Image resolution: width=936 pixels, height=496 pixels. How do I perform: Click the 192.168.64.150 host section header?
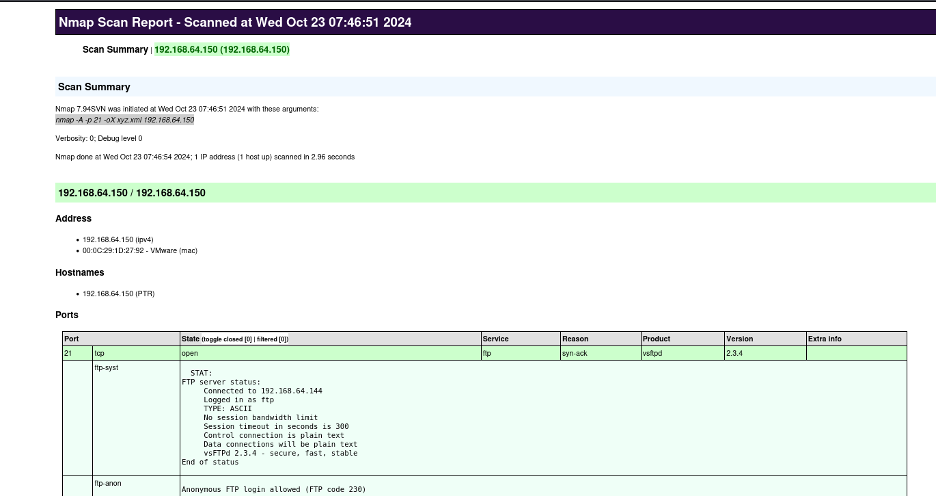[131, 192]
